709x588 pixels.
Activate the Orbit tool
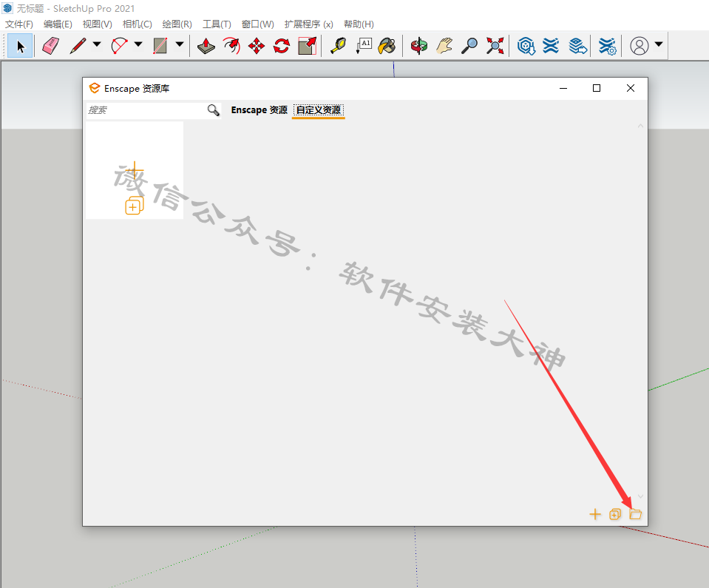418,46
